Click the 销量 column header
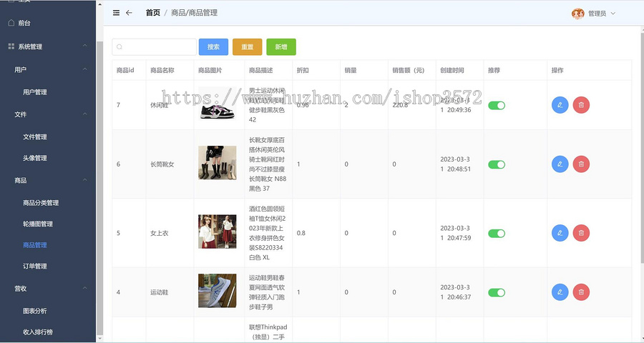Viewport: 644px width, 343px height. click(351, 70)
